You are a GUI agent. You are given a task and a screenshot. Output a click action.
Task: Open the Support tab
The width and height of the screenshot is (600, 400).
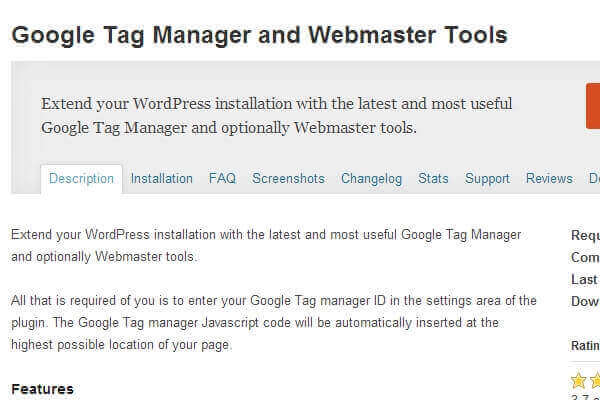[487, 179]
